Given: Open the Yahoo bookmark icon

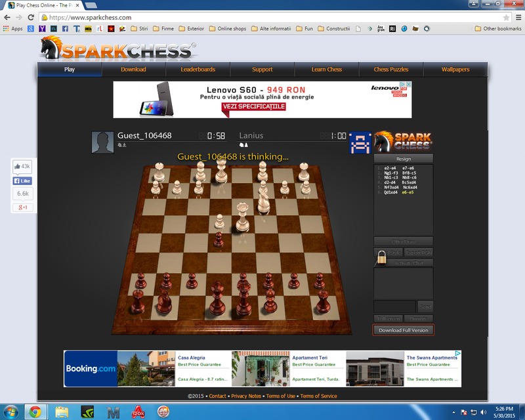Looking at the screenshot, I should coord(42,29).
